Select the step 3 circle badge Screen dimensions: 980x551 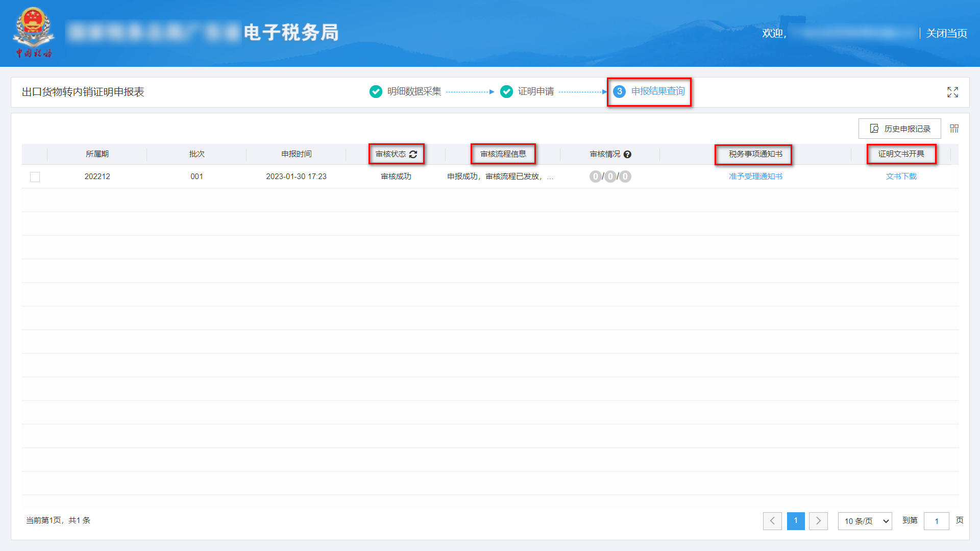(619, 92)
